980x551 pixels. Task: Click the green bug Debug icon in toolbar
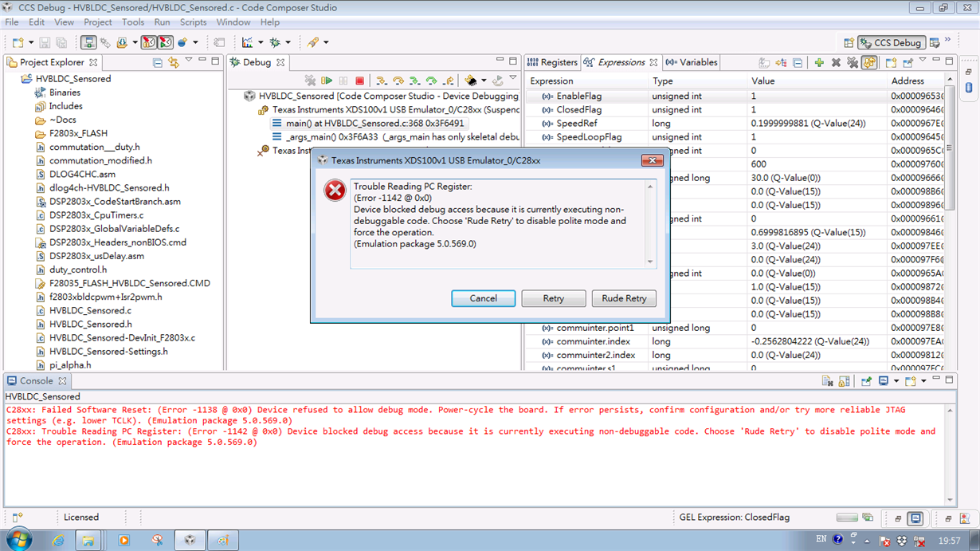pyautogui.click(x=275, y=42)
